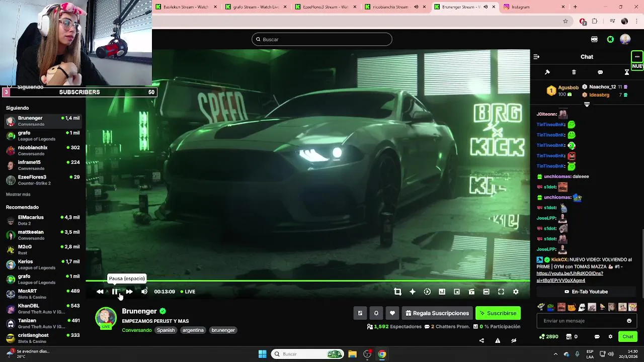This screenshot has width=644, height=362.
Task: Switch to grafo Stream browser tab
Action: pyautogui.click(x=256, y=7)
